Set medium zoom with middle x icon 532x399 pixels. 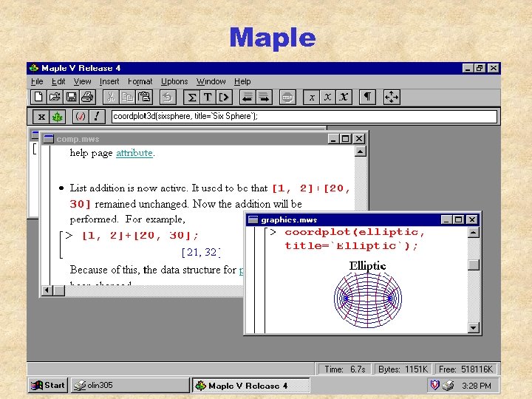tap(327, 97)
